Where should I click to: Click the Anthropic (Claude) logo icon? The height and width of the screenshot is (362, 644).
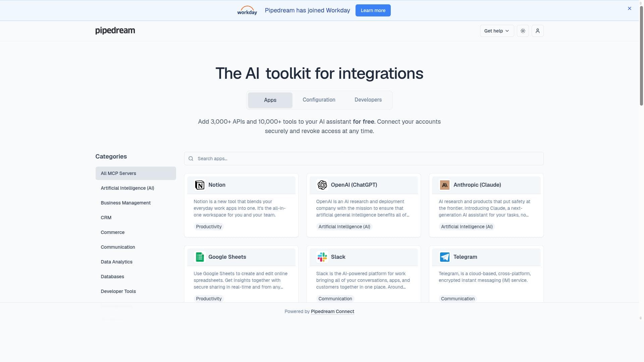coord(445,185)
